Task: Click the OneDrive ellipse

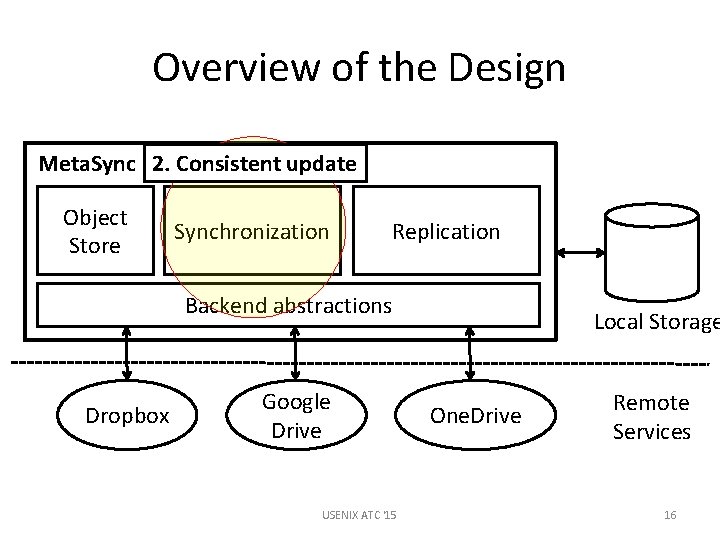Action: [476, 415]
